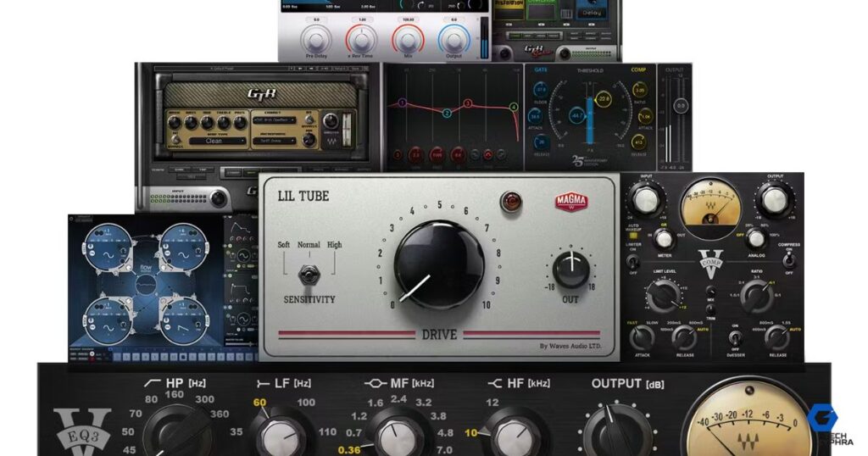Open the GTR Microphone dropdown
This screenshot has width=868, height=456.
click(274, 141)
